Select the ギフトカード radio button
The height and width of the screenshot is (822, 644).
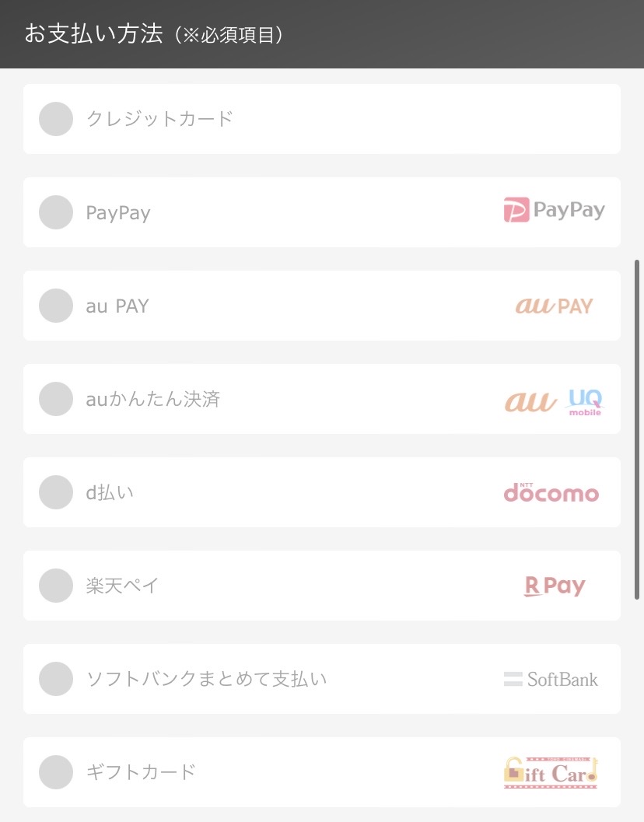click(x=55, y=772)
